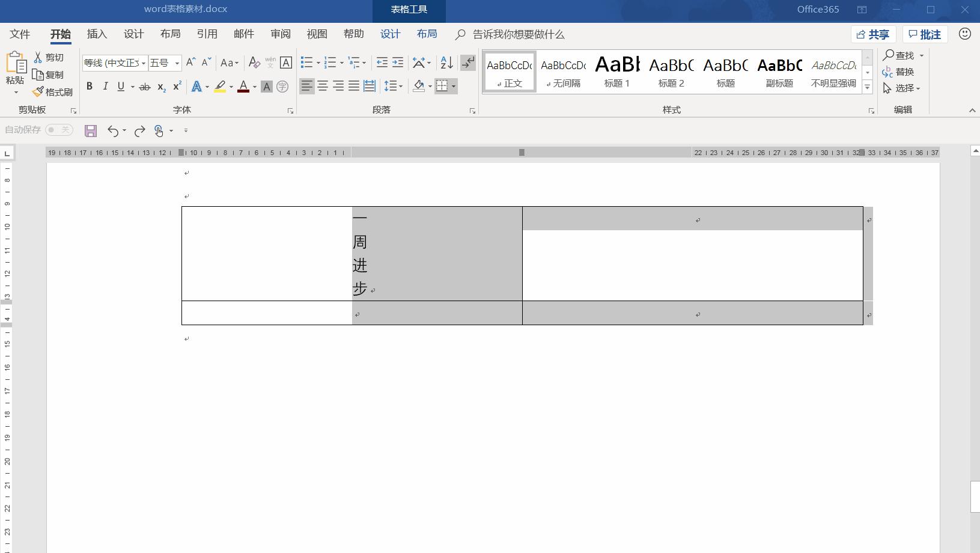Increase paragraph indent

point(398,63)
